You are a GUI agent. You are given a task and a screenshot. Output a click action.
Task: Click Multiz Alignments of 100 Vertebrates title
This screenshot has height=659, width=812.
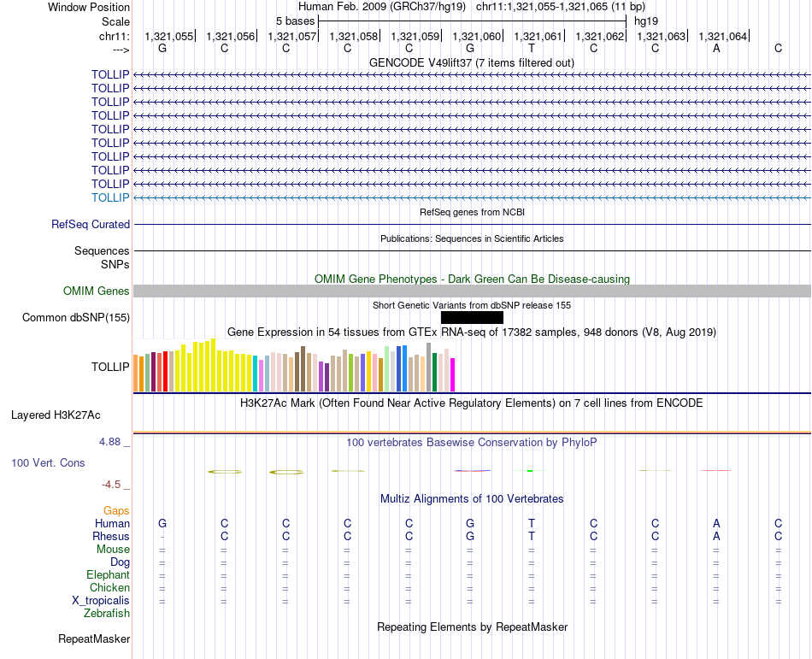[x=472, y=499]
